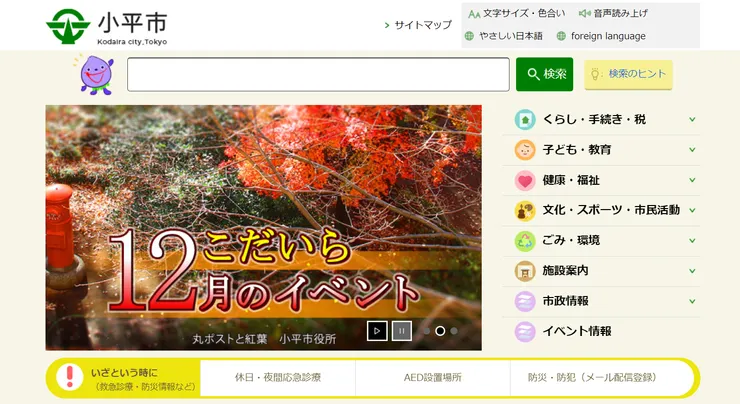
Task: Open 休日・夜間応急診療 emergency link
Action: point(278,378)
